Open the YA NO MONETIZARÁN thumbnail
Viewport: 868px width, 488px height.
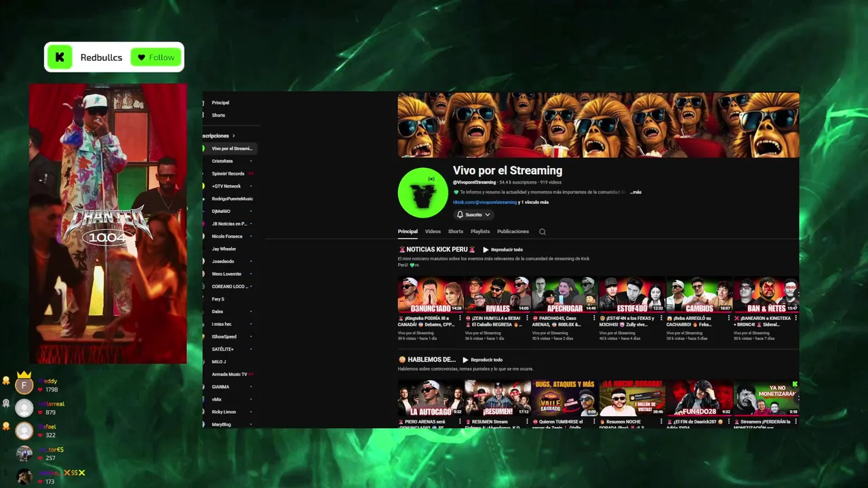tap(766, 398)
